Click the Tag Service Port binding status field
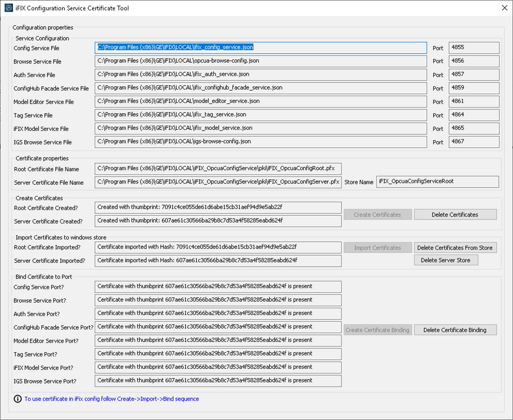Screen dimensions: 513x420 pyautogui.click(x=218, y=354)
